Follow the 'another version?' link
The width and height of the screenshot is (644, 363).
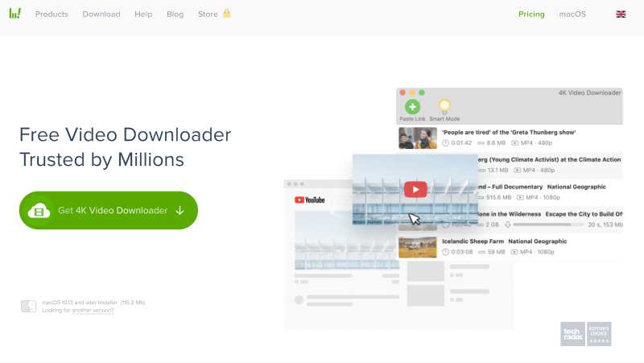point(93,311)
